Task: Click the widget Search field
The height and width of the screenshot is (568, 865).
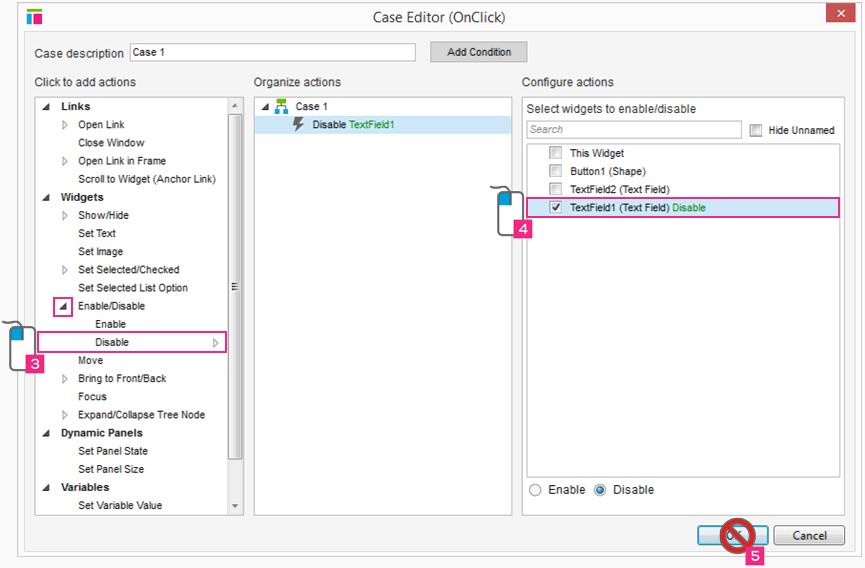Action: [x=633, y=130]
